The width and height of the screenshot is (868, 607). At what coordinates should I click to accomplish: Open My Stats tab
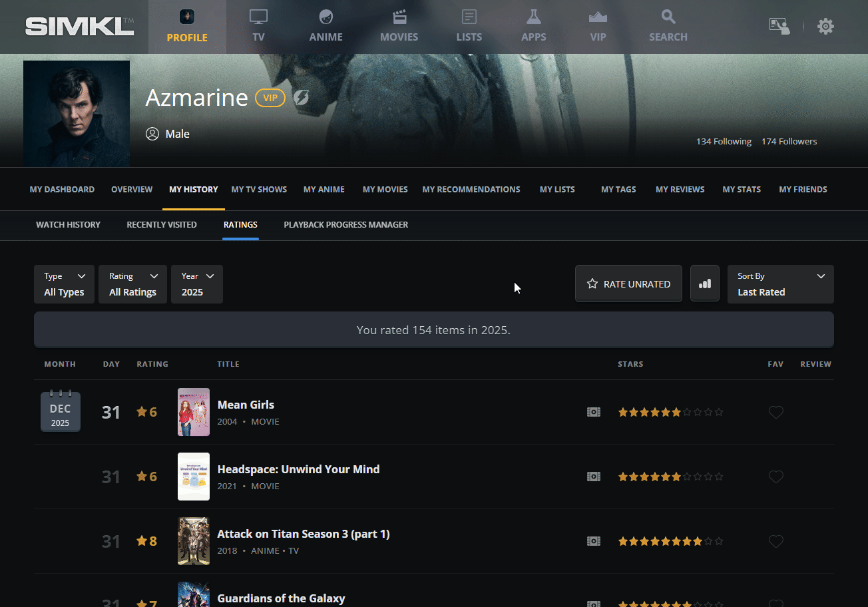[742, 190]
